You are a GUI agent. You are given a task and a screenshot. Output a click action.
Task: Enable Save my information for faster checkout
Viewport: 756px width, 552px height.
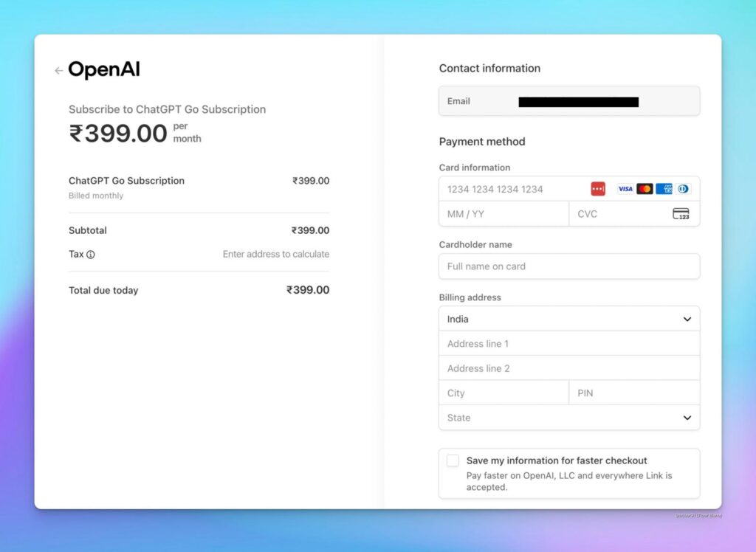(453, 460)
